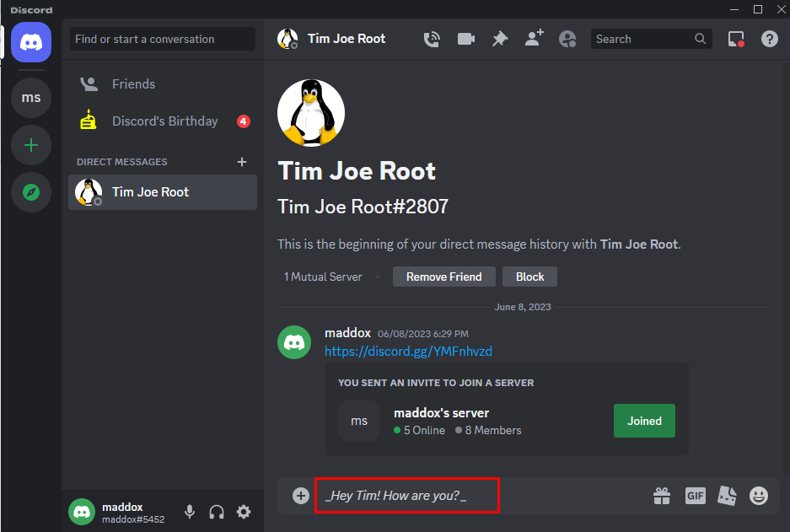Image resolution: width=790 pixels, height=532 pixels.
Task: Create a new DM with plus icon
Action: point(242,162)
